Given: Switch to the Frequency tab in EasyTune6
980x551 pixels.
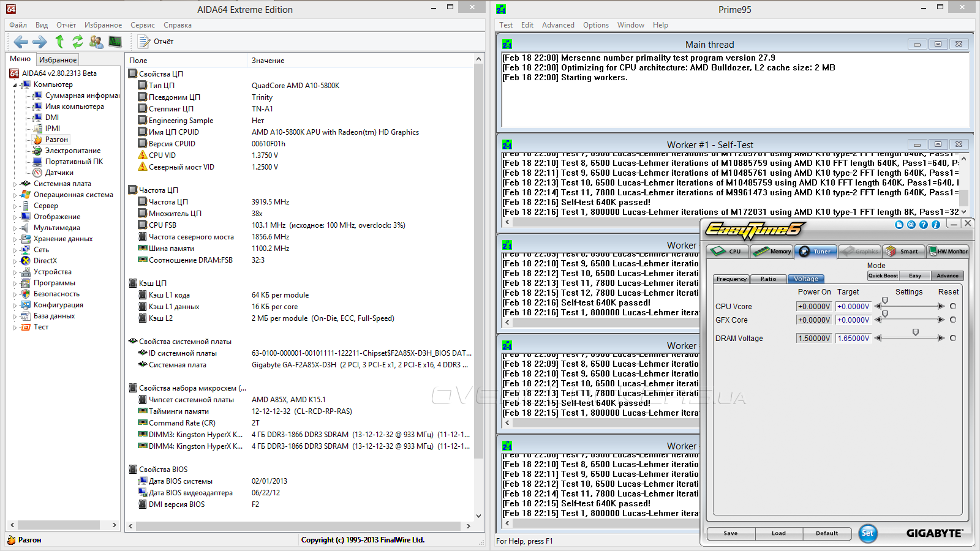Looking at the screenshot, I should 731,279.
